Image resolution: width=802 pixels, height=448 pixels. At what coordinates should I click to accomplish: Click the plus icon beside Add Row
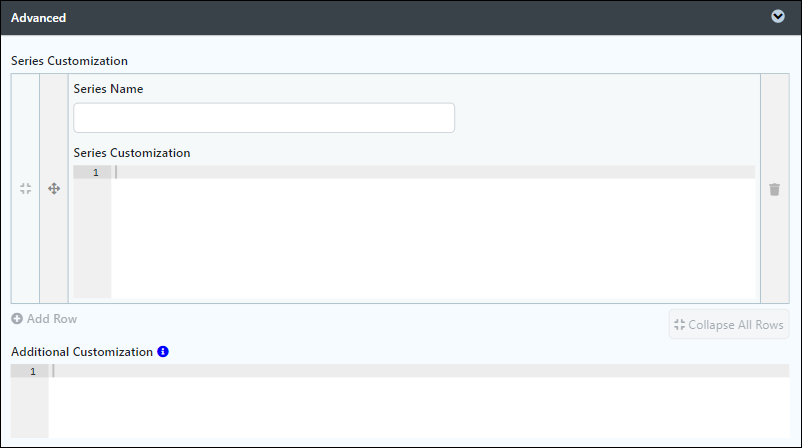coord(17,319)
